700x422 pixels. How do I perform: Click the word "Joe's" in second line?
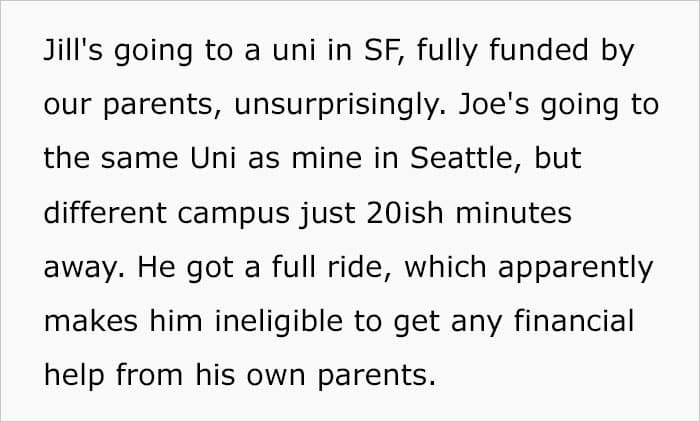click(494, 104)
